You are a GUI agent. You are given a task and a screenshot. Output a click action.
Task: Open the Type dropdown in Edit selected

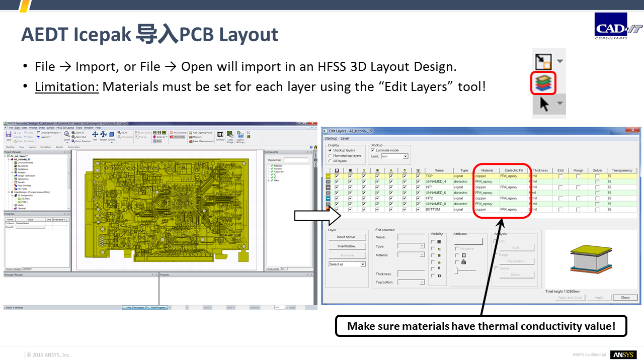tap(422, 246)
